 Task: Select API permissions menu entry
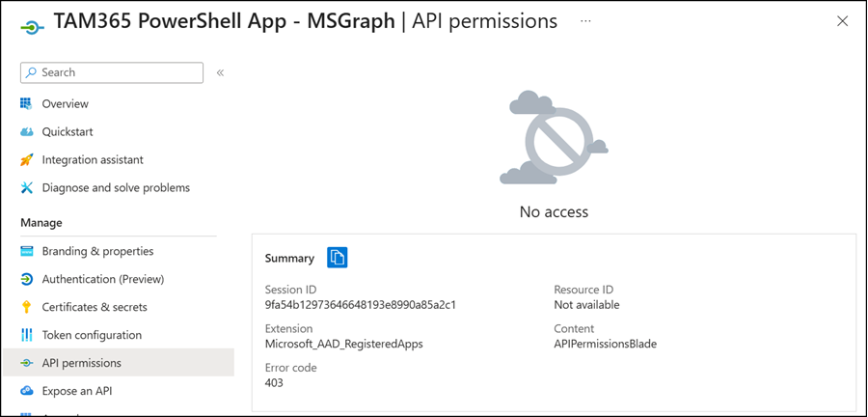(119, 363)
